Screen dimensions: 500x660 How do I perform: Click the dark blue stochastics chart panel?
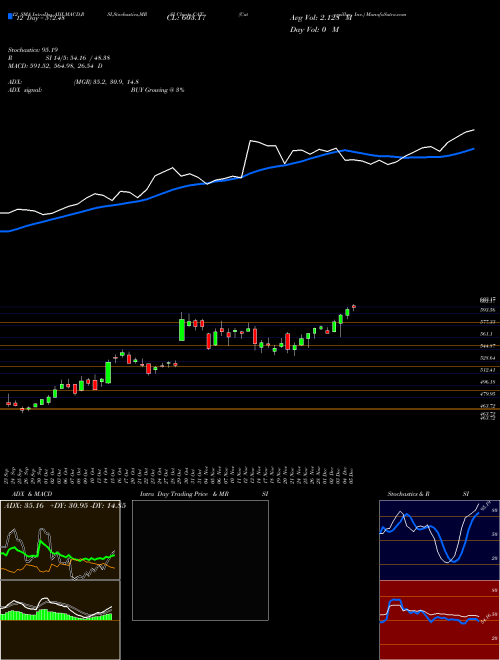point(439,540)
